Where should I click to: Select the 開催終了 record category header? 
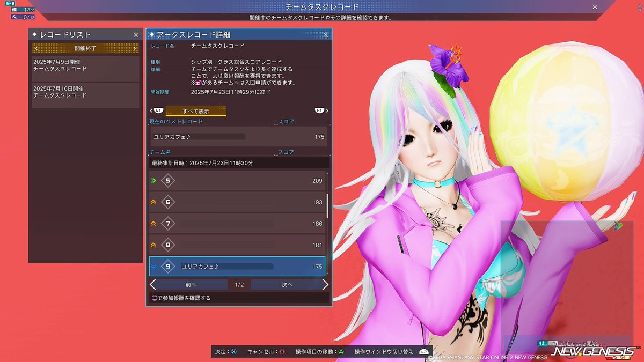click(x=86, y=48)
